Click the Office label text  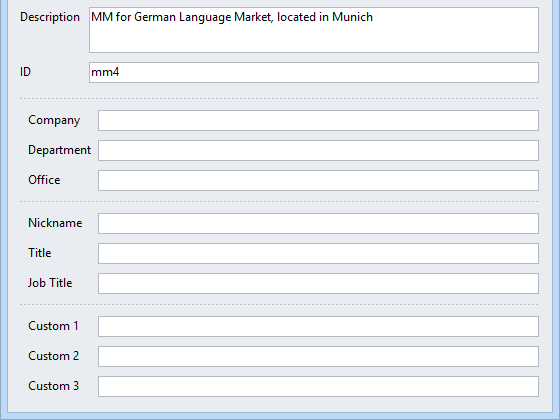point(44,180)
